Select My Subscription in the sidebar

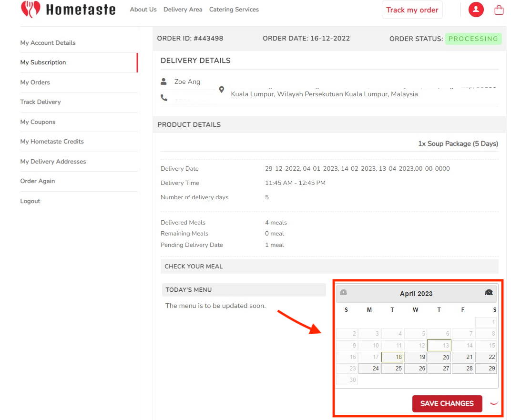[x=43, y=62]
